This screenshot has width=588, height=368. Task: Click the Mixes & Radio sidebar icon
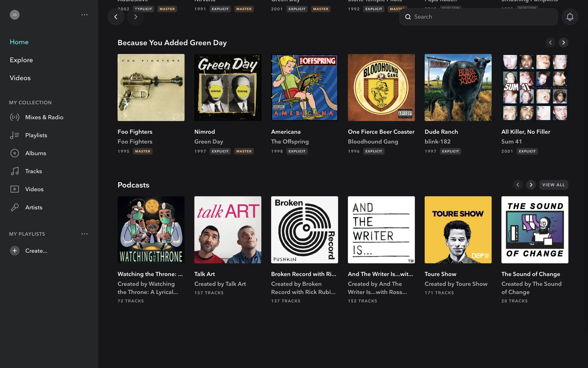tap(15, 117)
